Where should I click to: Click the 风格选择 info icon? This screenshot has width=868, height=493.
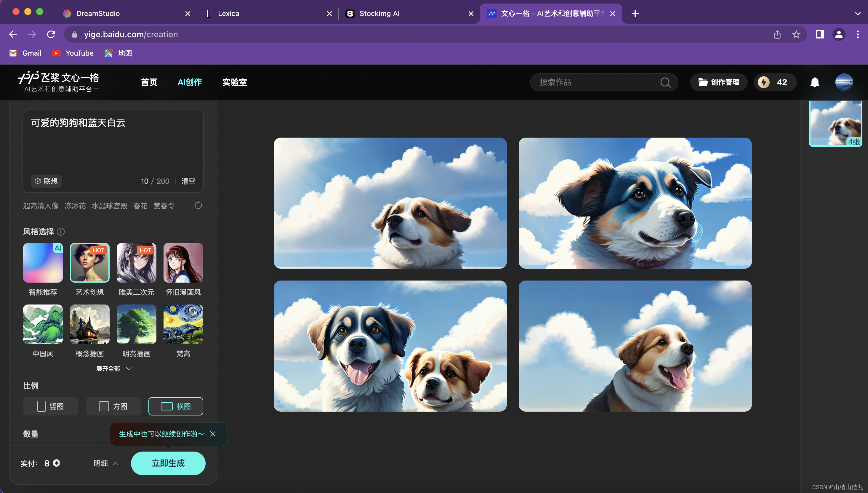pyautogui.click(x=61, y=232)
